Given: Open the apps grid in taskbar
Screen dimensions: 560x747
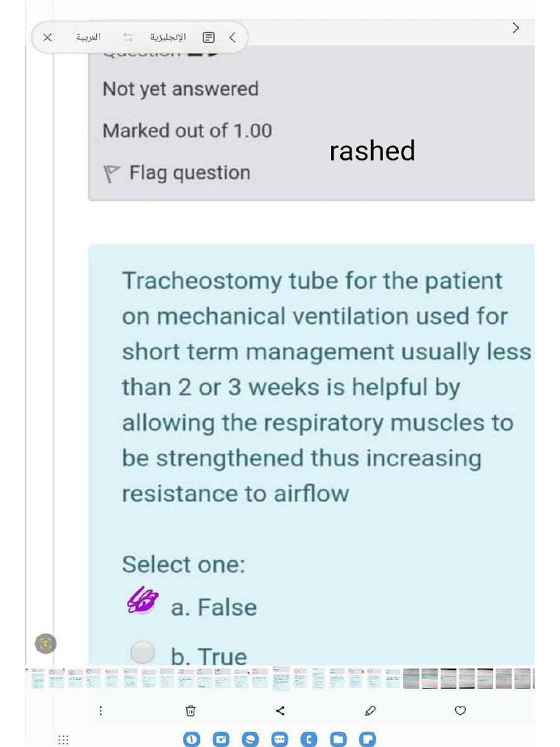Looking at the screenshot, I should pyautogui.click(x=63, y=740).
